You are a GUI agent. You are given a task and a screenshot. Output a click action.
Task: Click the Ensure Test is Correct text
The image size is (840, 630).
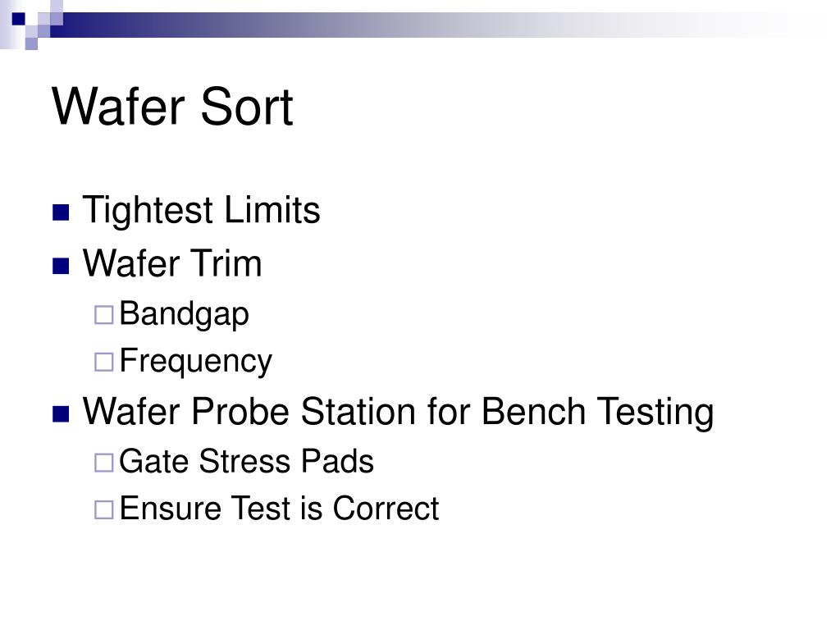point(279,508)
